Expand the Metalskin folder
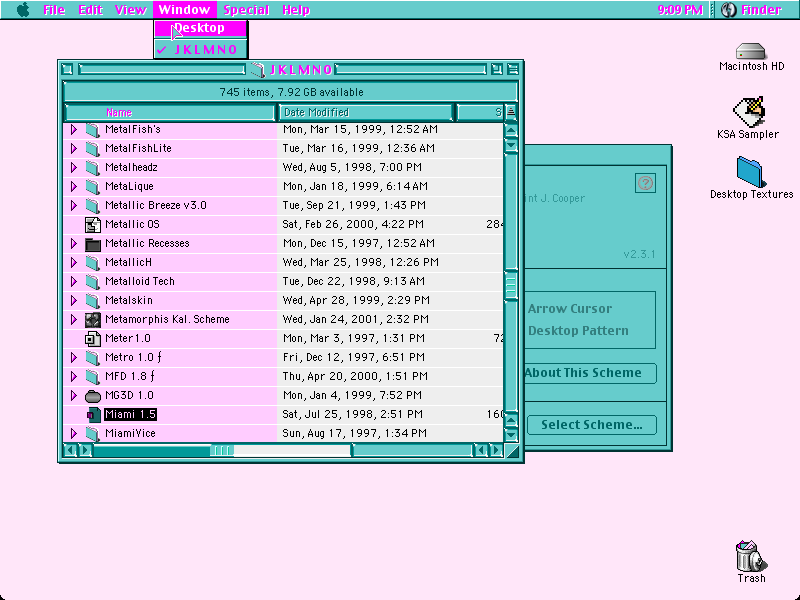 (x=74, y=301)
